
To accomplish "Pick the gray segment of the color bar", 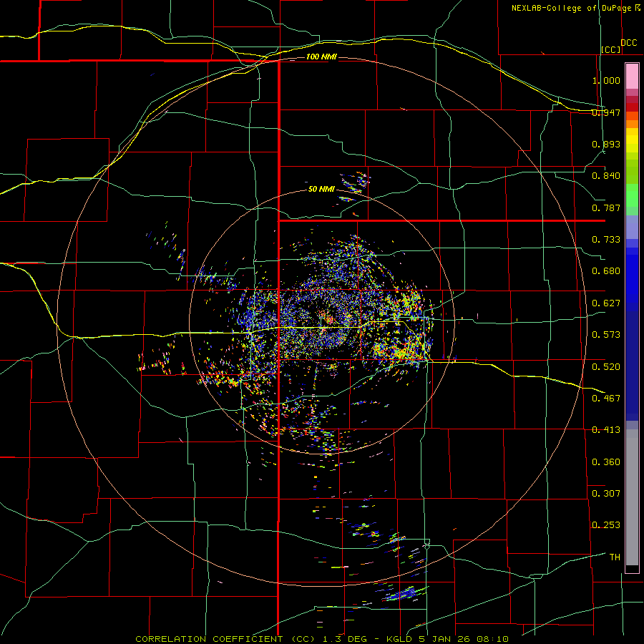I will [x=632, y=497].
